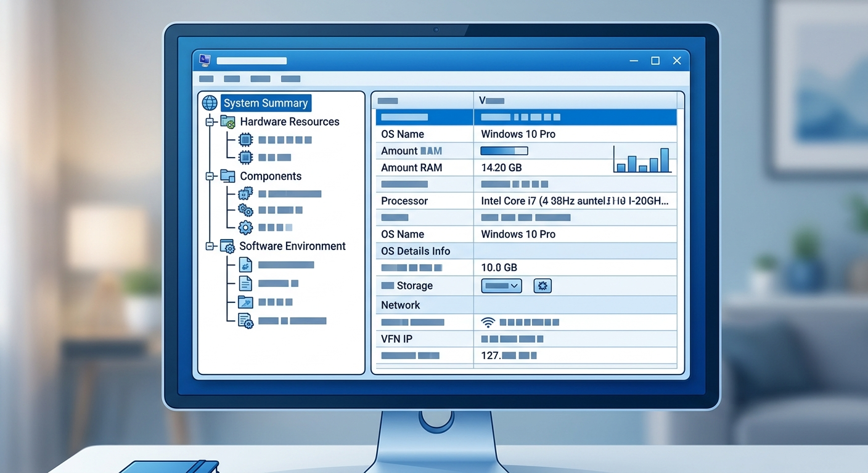Viewport: 868px width, 473px height.
Task: Select the Hardware Resources tree item
Action: [290, 122]
